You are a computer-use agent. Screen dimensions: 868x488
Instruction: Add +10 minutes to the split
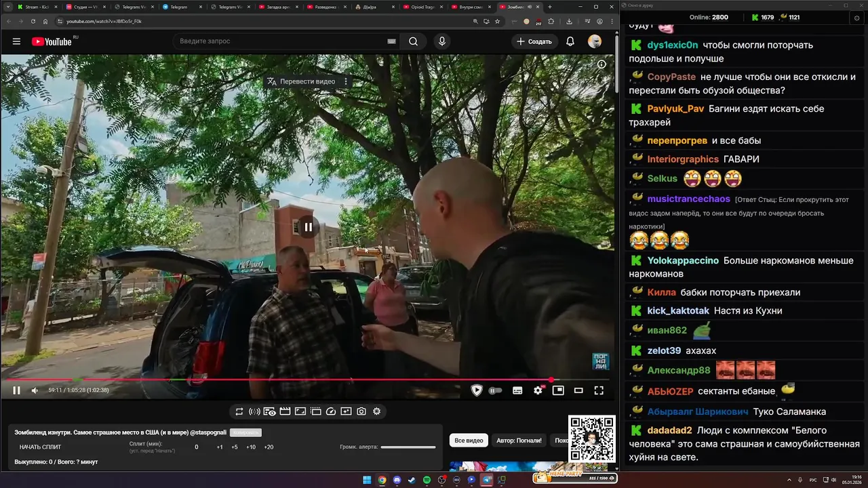[251, 447]
